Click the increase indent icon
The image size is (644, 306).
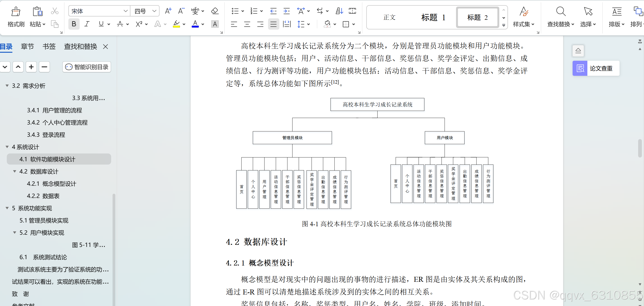pyautogui.click(x=286, y=11)
